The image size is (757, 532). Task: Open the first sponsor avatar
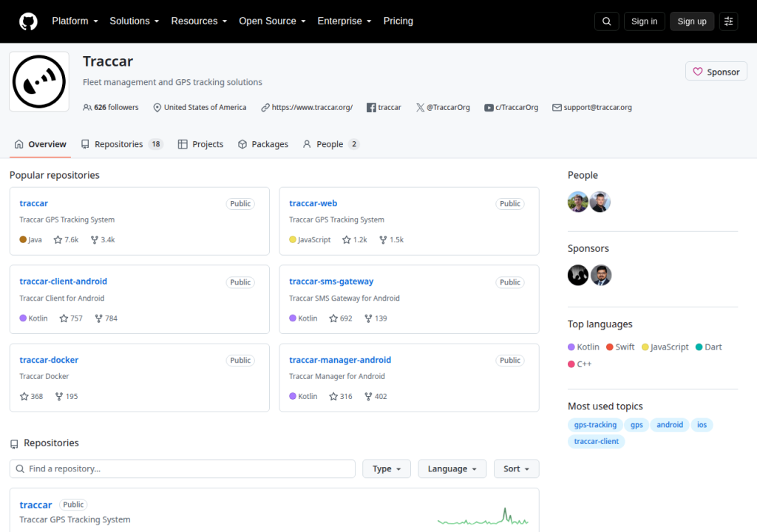pos(578,275)
